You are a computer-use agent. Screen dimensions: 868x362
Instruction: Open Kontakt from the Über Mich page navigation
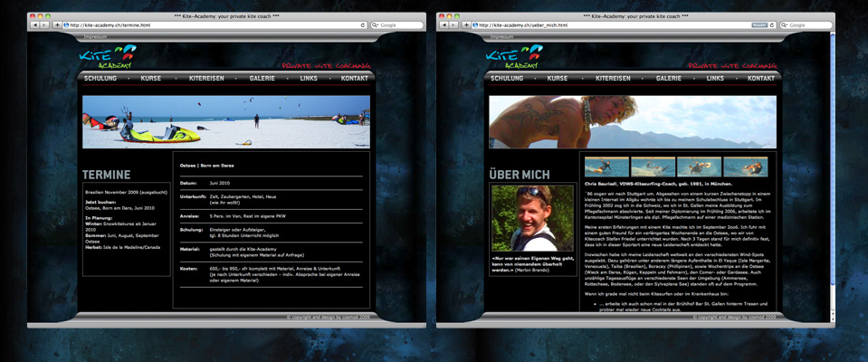pos(761,79)
